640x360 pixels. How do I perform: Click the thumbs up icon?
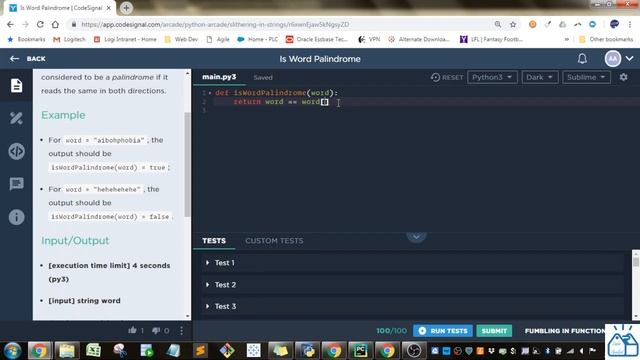coord(132,330)
